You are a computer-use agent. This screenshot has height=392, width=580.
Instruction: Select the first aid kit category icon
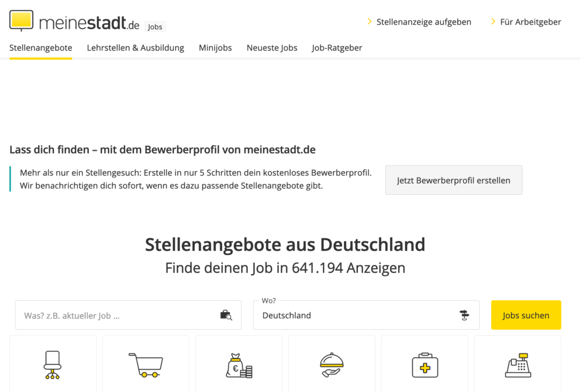click(x=424, y=365)
